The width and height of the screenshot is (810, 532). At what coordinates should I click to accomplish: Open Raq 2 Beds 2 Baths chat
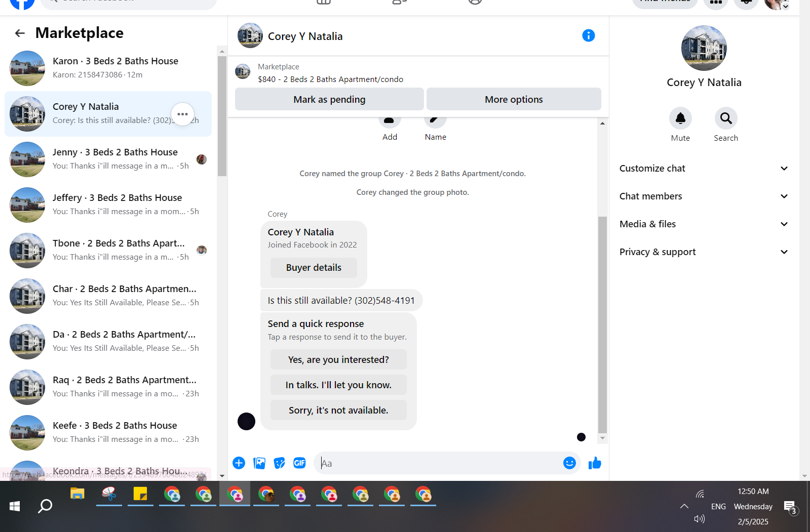tap(108, 387)
